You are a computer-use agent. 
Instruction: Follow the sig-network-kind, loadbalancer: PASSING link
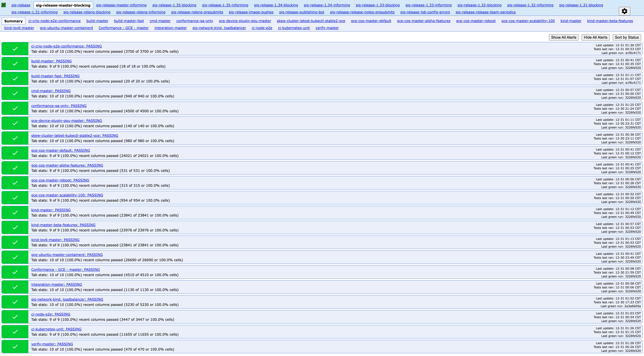(x=67, y=299)
